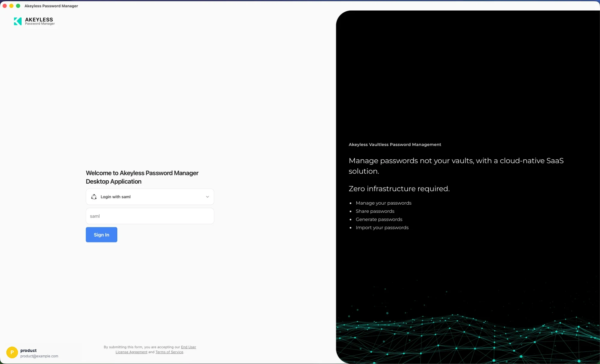Click the "Manage your passwords" bullet item

pyautogui.click(x=383, y=203)
